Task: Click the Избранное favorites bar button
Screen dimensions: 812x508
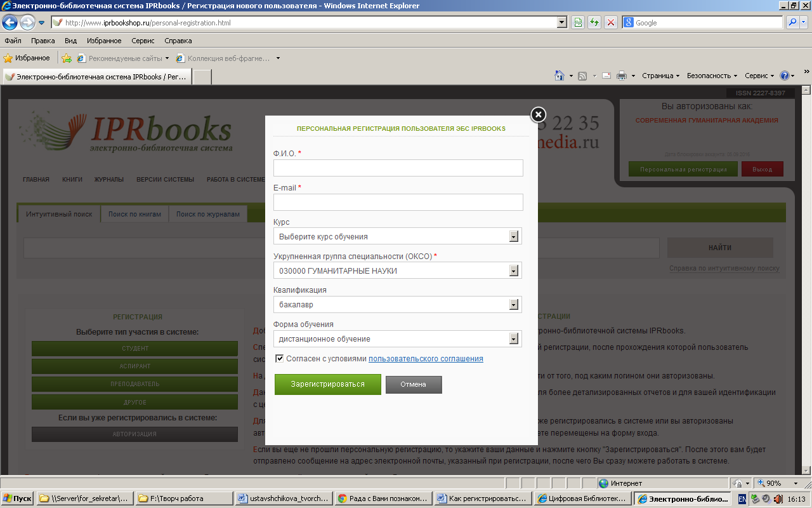Action: click(x=27, y=58)
